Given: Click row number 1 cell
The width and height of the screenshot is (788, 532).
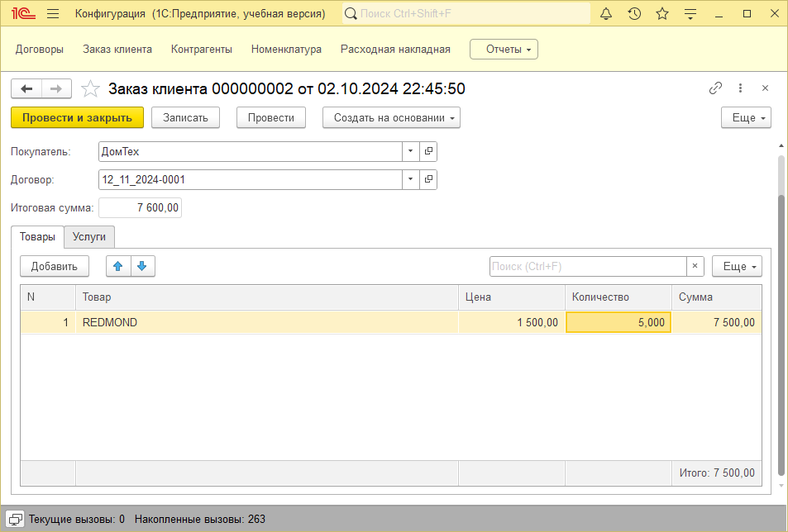Looking at the screenshot, I should 48,322.
